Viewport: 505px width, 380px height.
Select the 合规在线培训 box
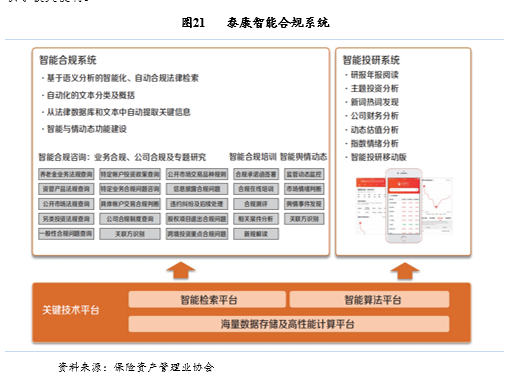click(256, 189)
